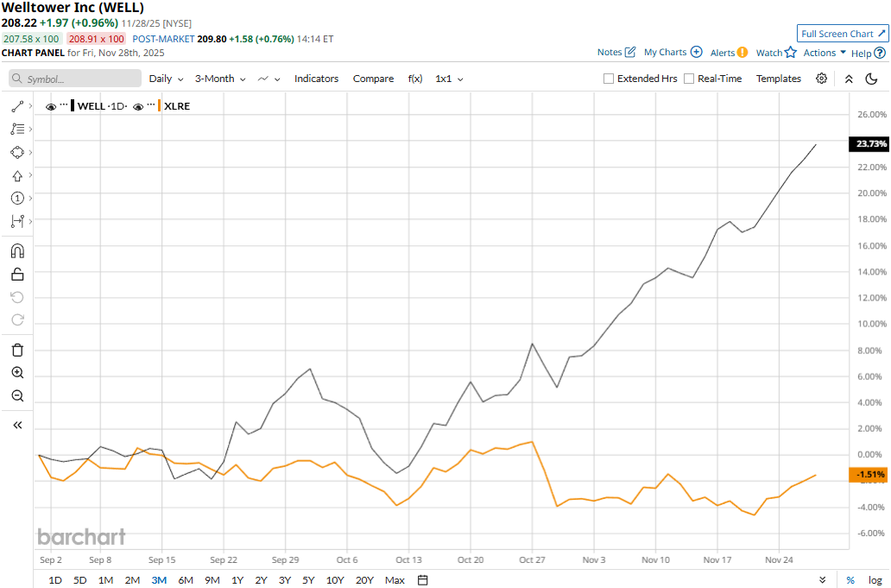
Task: Select the 6M time range
Action: [x=186, y=580]
